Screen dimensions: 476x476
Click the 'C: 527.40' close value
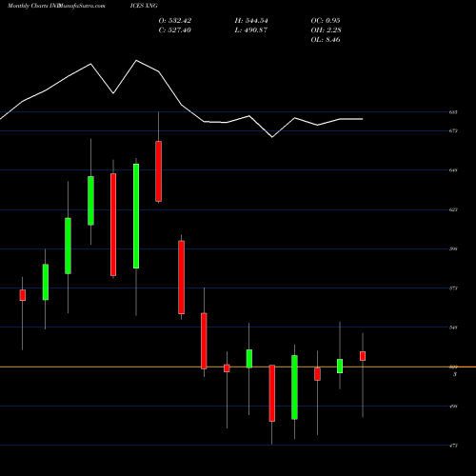tap(175, 30)
